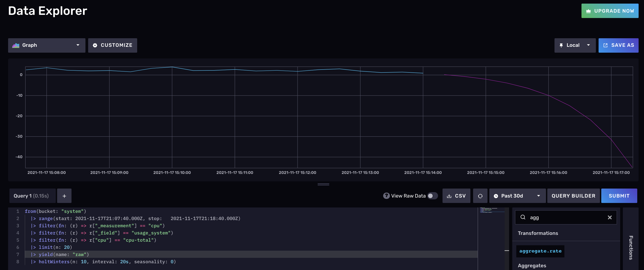This screenshot has width=644, height=270.
Task: Open the Past 30d time range dropdown
Action: click(539, 196)
